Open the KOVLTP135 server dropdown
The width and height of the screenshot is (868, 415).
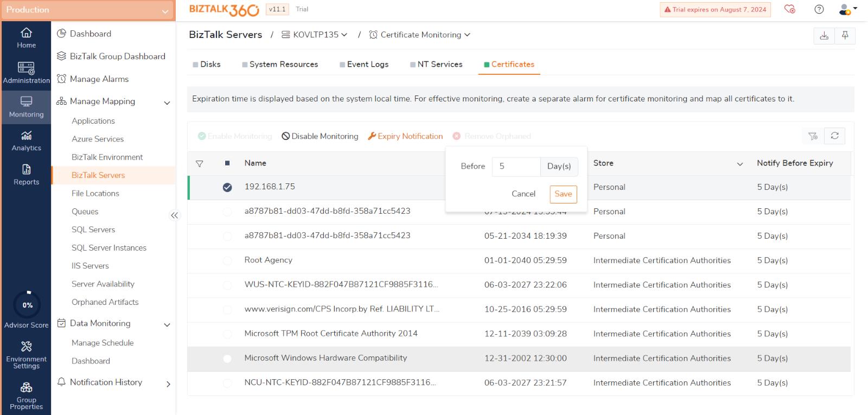pyautogui.click(x=315, y=35)
